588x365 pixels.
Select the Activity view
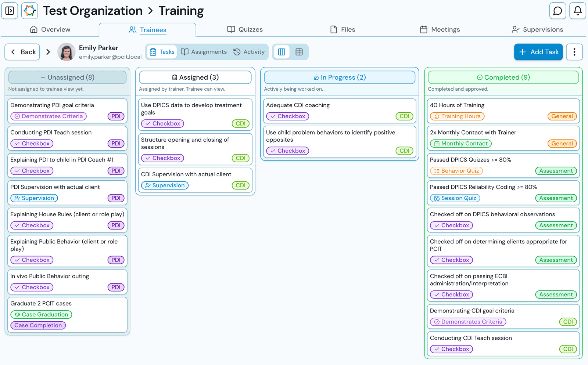(249, 52)
